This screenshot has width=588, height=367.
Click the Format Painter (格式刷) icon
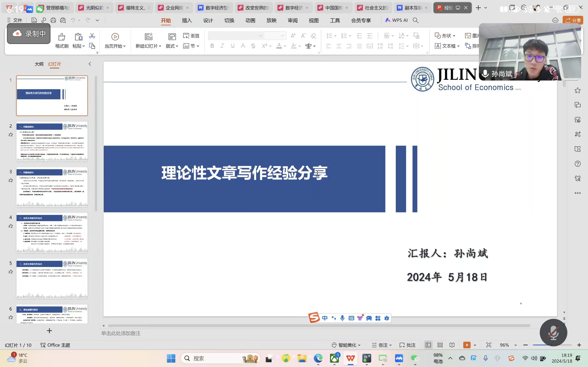pos(62,37)
